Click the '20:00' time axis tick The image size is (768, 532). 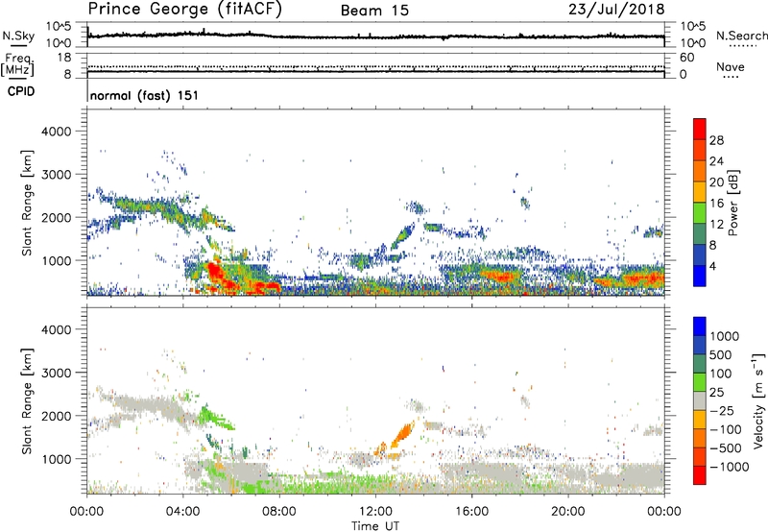click(568, 512)
